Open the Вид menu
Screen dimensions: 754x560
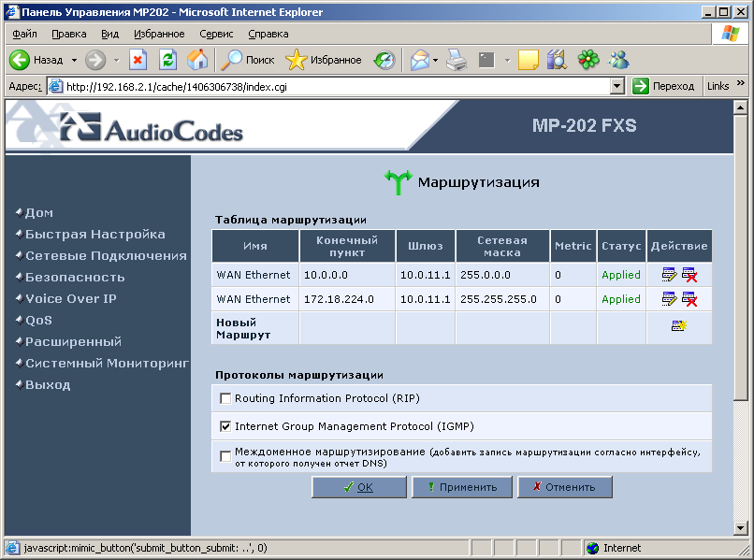click(109, 35)
